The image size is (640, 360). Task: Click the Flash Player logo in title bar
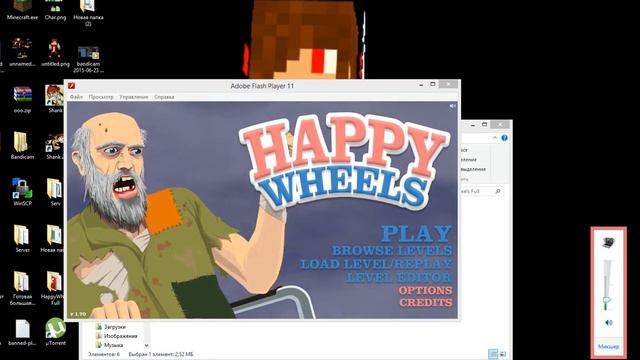coord(71,86)
